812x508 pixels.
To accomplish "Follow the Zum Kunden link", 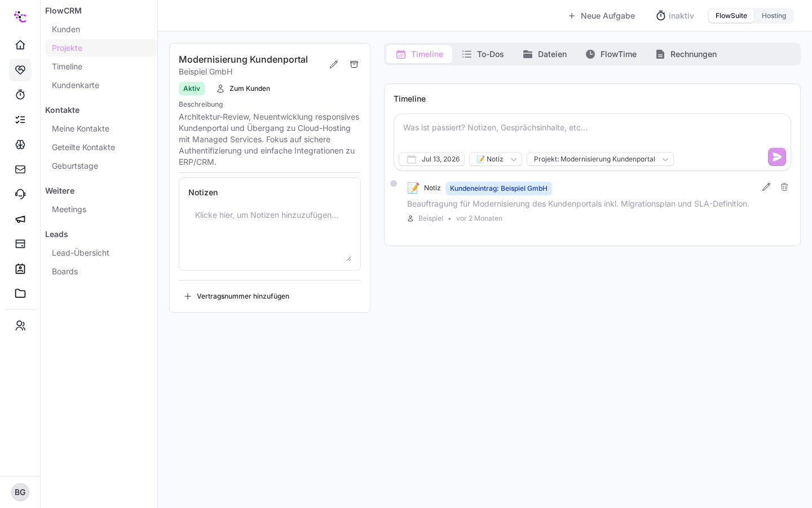I will [x=244, y=89].
